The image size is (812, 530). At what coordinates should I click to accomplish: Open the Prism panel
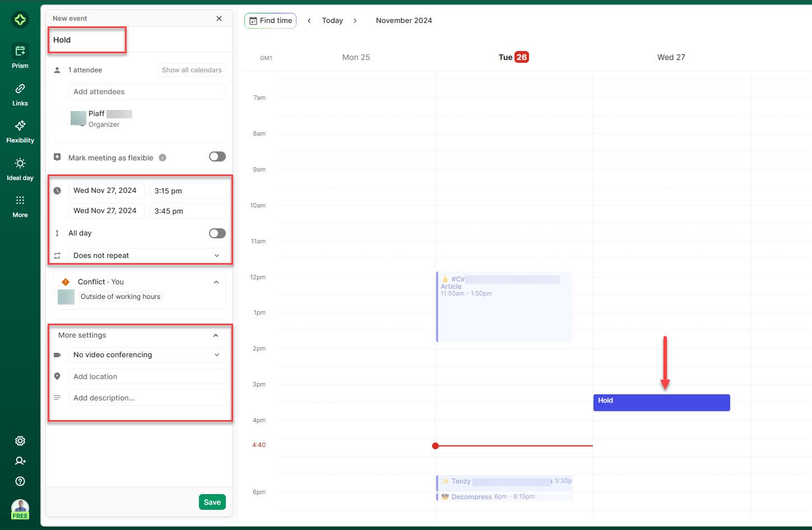tap(20, 53)
